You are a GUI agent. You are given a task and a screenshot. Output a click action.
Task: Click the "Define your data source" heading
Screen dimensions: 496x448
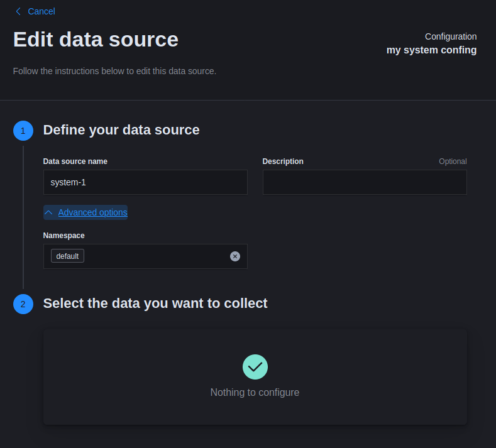coord(121,130)
